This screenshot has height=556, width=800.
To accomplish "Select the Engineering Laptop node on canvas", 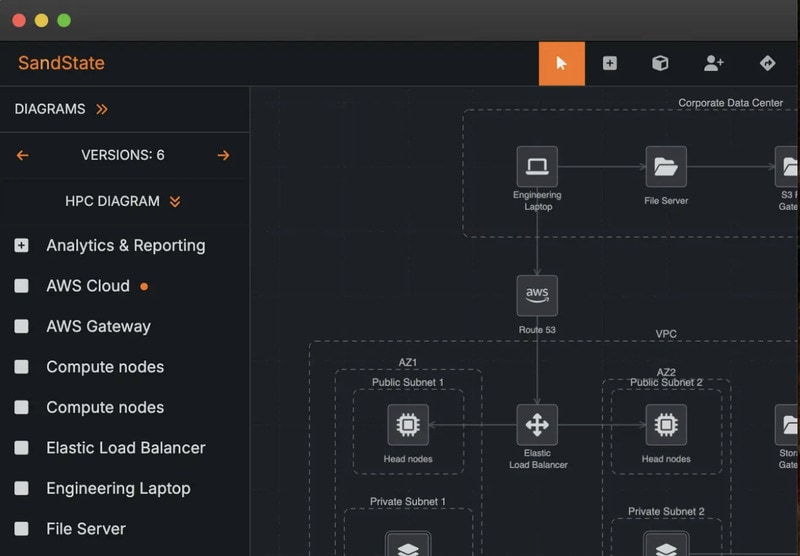I will [537, 166].
